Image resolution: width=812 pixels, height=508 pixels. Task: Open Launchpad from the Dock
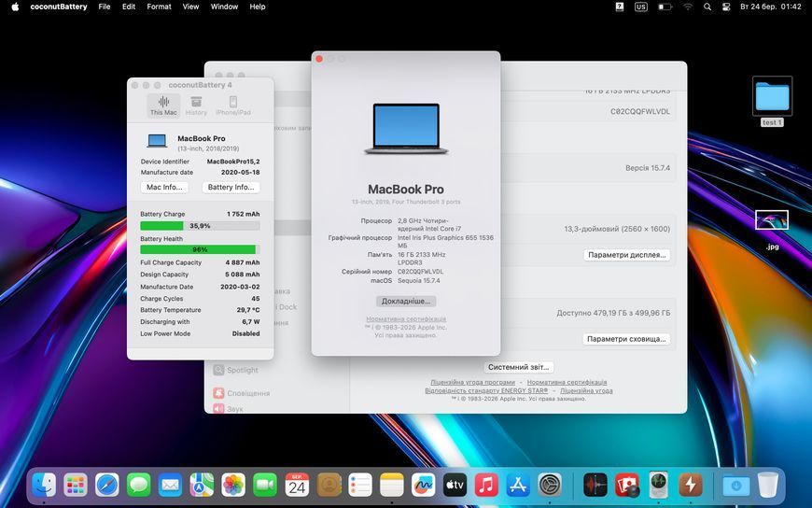coord(76,486)
